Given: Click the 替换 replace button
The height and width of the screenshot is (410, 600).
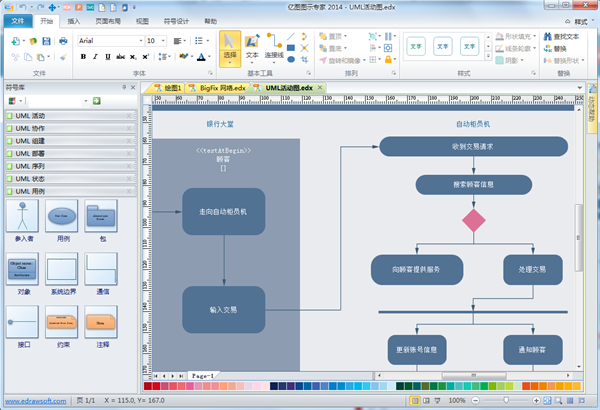Looking at the screenshot, I should click(x=558, y=47).
